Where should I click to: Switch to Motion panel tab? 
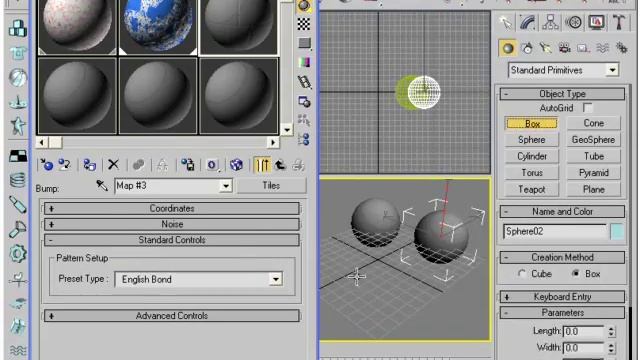coord(573,22)
